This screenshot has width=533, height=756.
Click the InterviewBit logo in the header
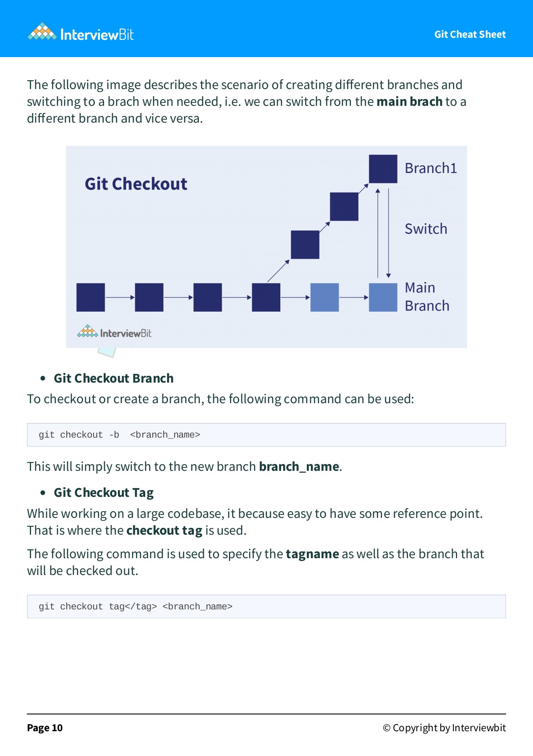81,33
